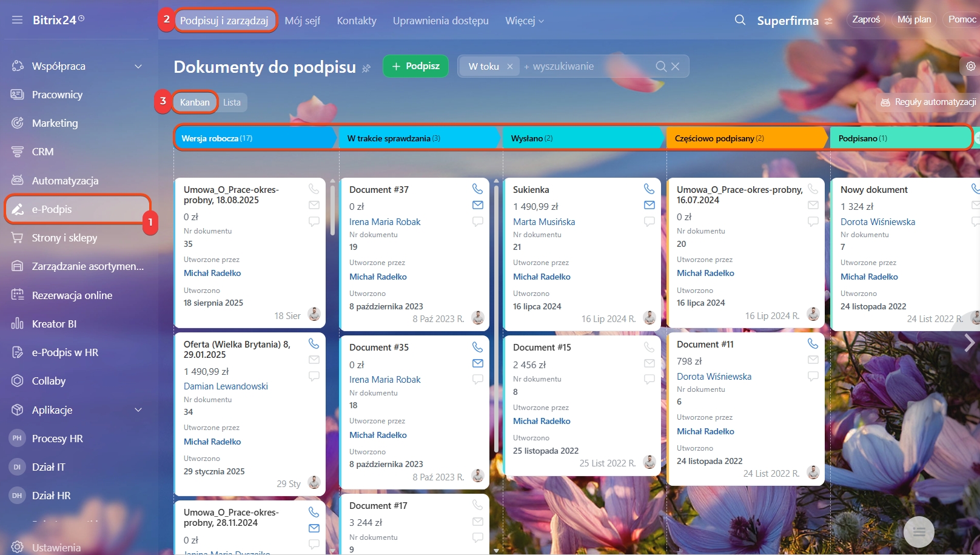Open the Więcej dropdown menu

pyautogui.click(x=525, y=21)
